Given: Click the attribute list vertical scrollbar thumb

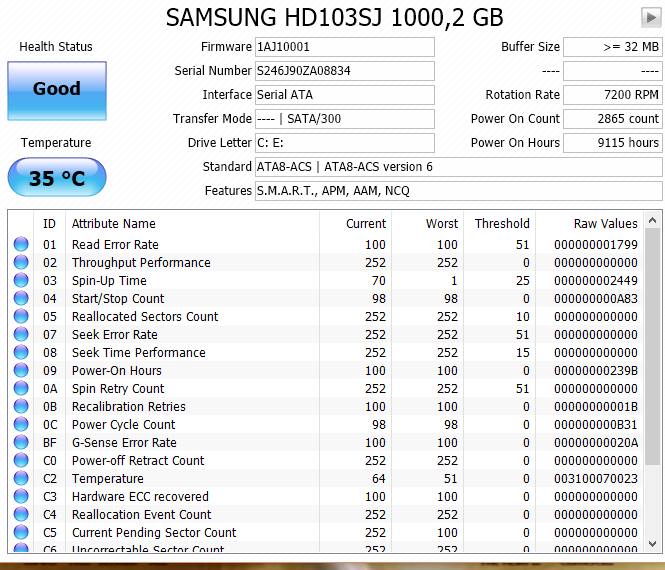Looking at the screenshot, I should (x=652, y=346).
